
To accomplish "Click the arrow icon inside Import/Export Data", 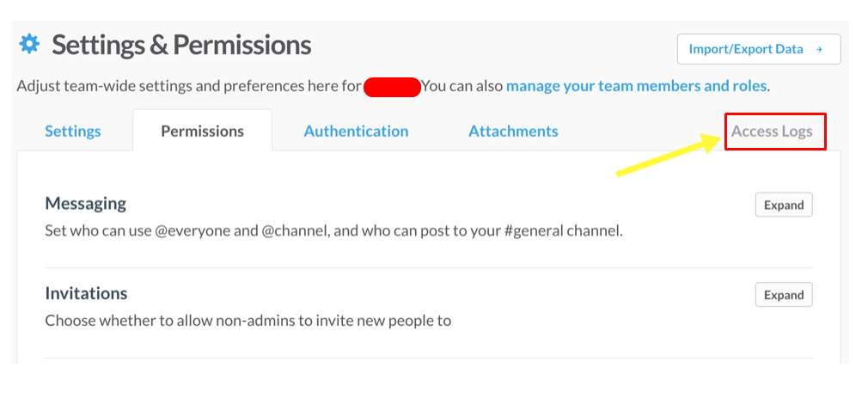I will click(819, 49).
